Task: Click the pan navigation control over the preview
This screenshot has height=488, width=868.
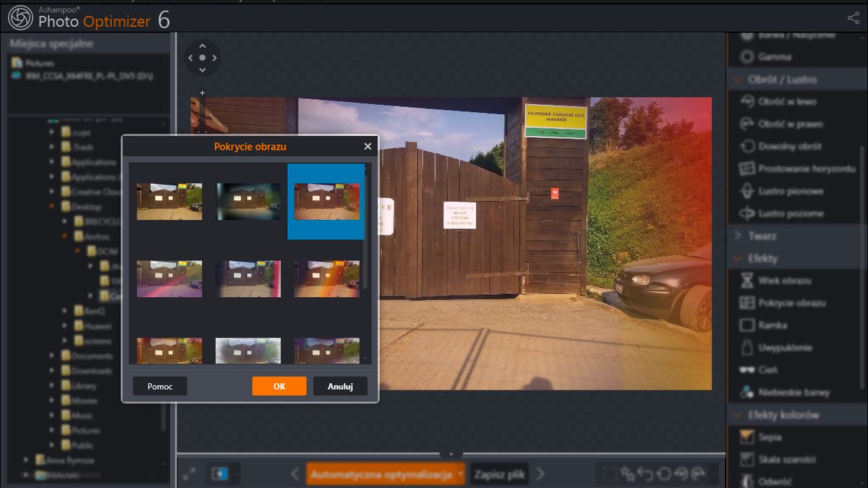Action: [202, 57]
